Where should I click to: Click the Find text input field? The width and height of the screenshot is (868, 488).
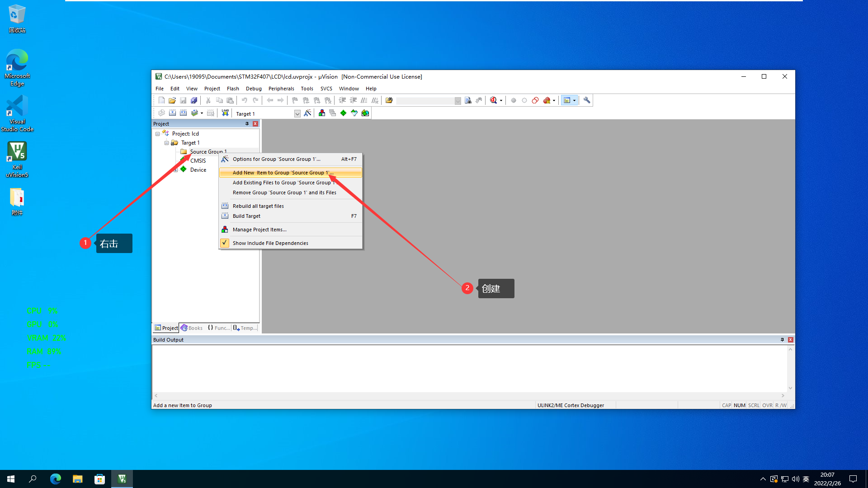(x=425, y=101)
